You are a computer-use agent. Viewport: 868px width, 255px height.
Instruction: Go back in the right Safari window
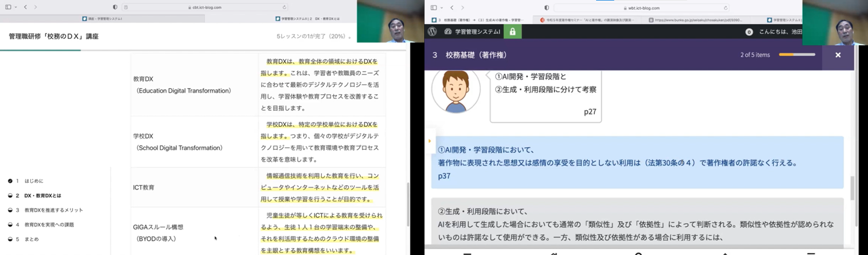click(x=451, y=8)
